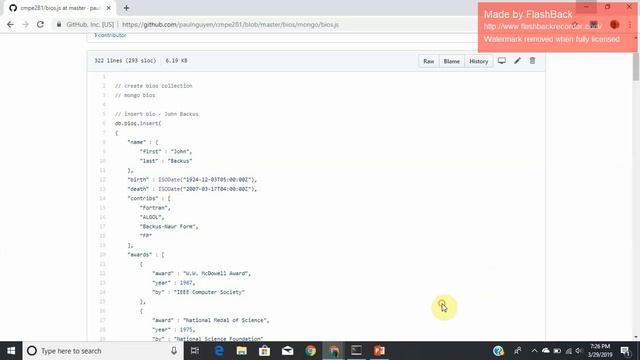Click the "ALGOL" contribs entry
Screen dimensions: 640x360
tap(152, 217)
